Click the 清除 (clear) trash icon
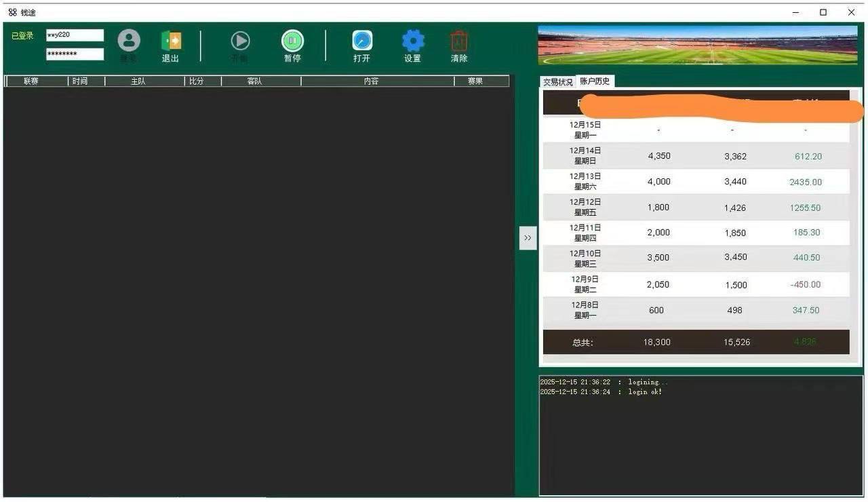Image resolution: width=868 pixels, height=502 pixels. click(x=459, y=41)
